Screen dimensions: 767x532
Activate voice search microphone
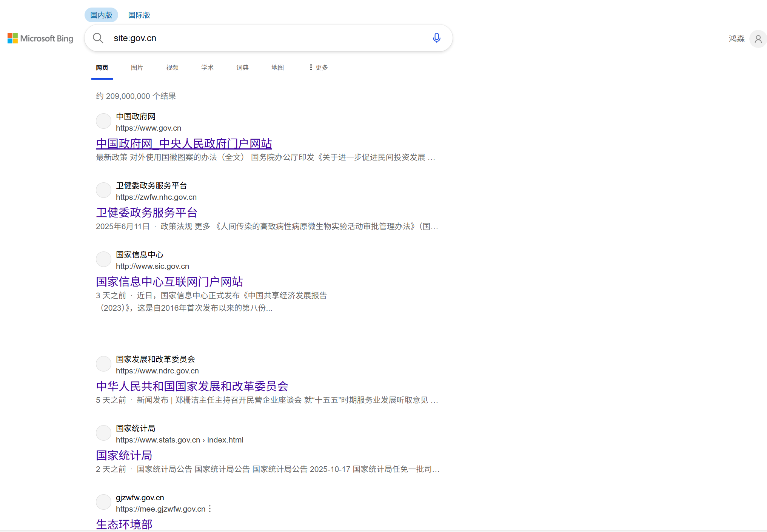pos(436,38)
